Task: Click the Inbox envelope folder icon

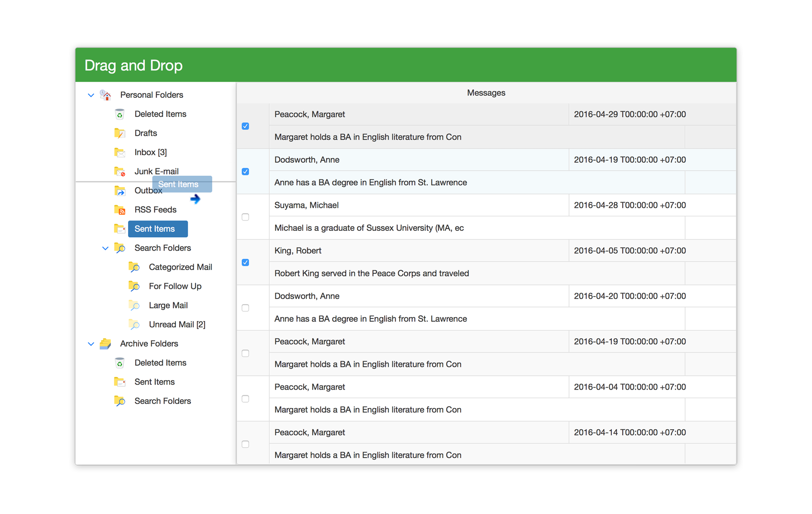Action: click(x=120, y=152)
